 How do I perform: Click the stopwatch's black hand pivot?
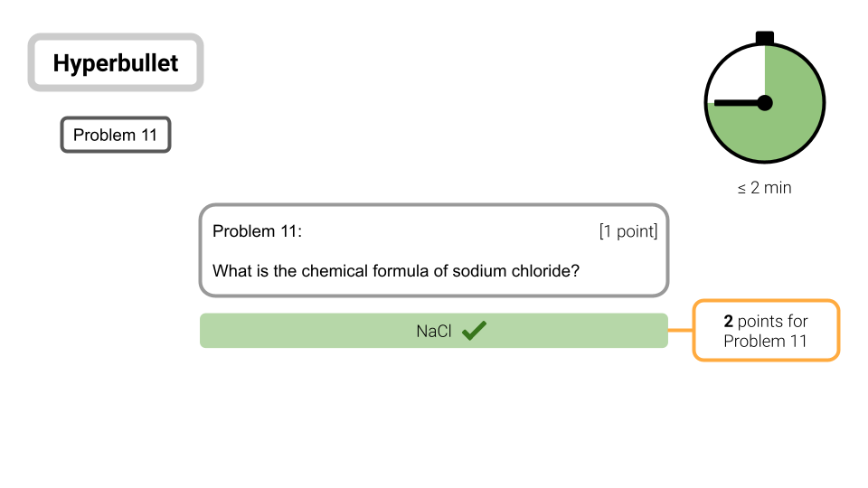point(765,103)
